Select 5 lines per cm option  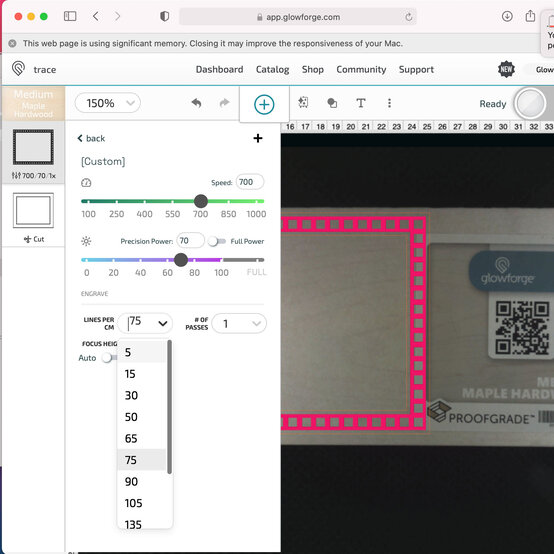(141, 352)
